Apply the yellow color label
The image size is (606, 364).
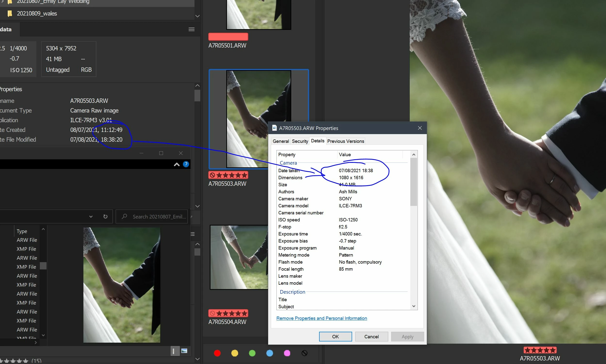(x=234, y=353)
